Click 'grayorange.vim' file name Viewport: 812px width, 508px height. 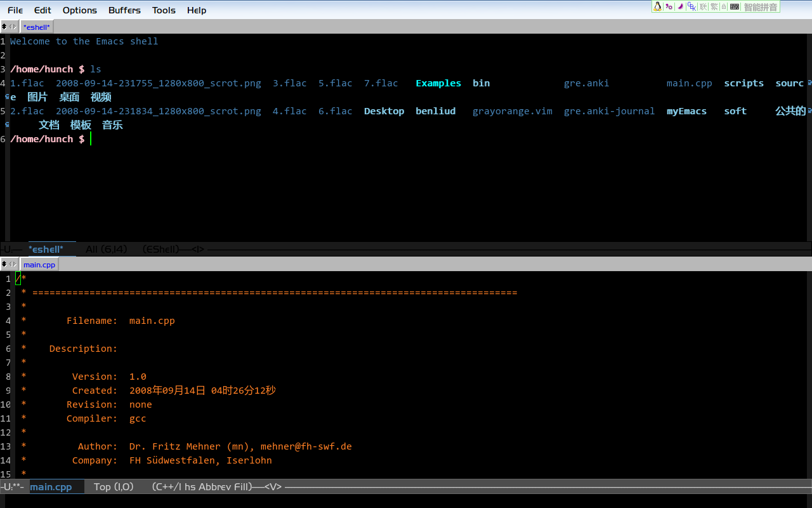[x=512, y=111]
